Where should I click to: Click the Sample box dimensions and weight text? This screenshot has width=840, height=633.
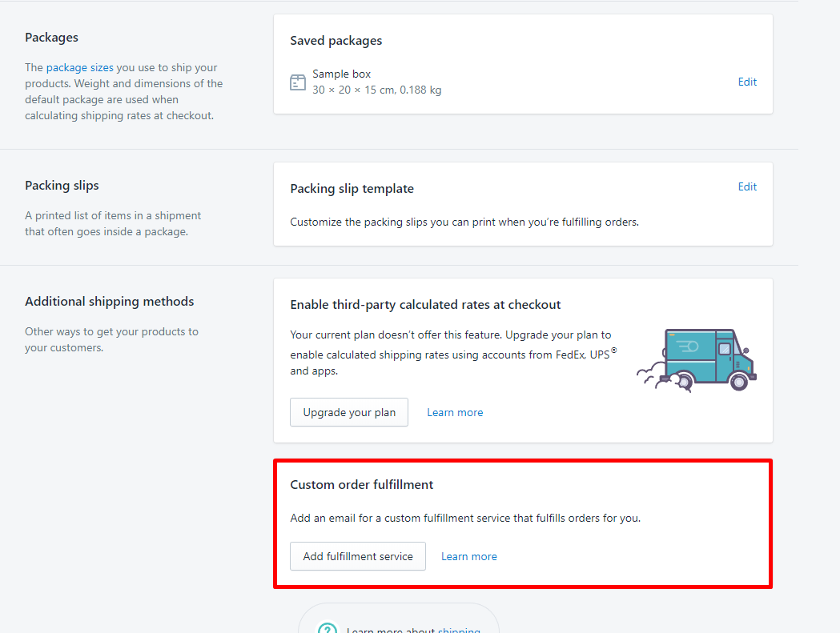pyautogui.click(x=377, y=90)
